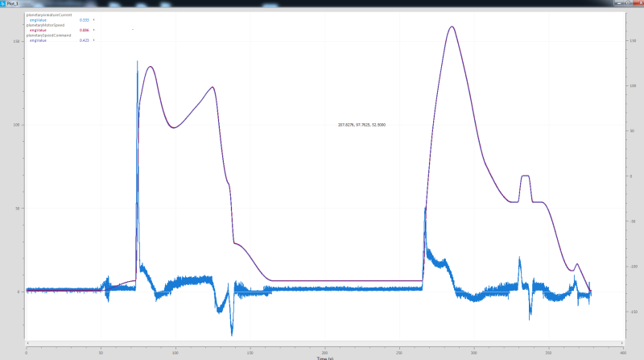Click the purple engValue legend entry

pos(38,41)
